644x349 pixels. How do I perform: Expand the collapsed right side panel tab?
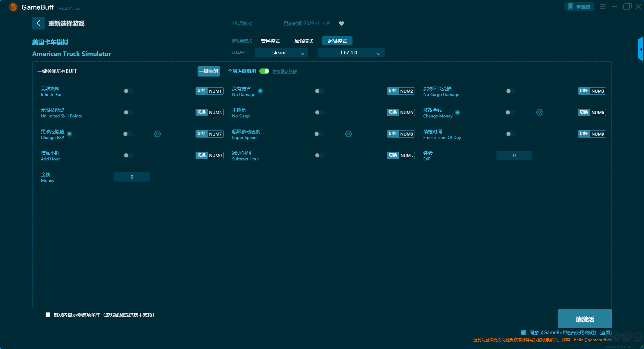(x=641, y=49)
